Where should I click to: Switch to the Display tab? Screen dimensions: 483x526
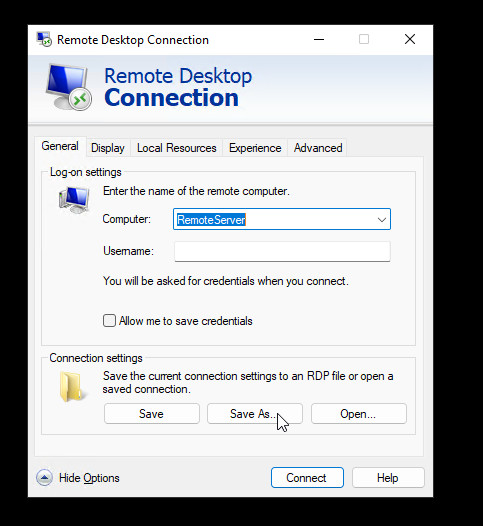[108, 148]
